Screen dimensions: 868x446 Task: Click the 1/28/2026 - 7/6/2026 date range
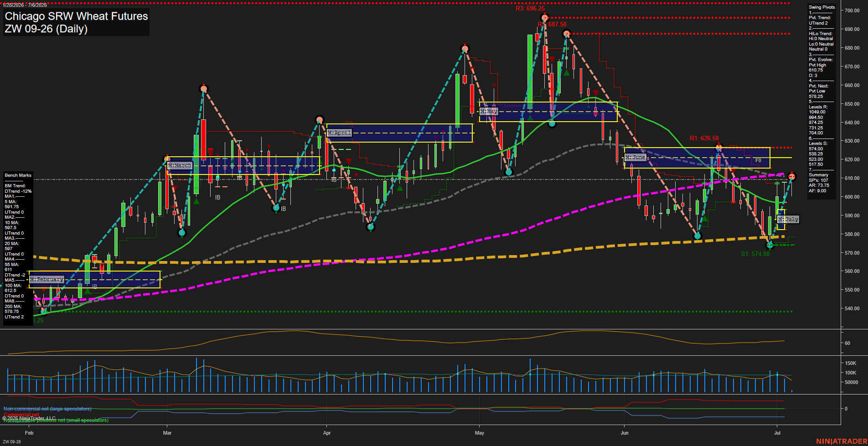point(25,5)
